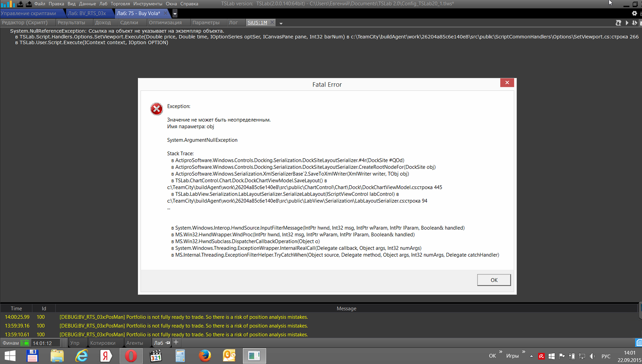
Task: Click the refresh/recalculate script icon
Action: pyautogui.click(x=618, y=23)
